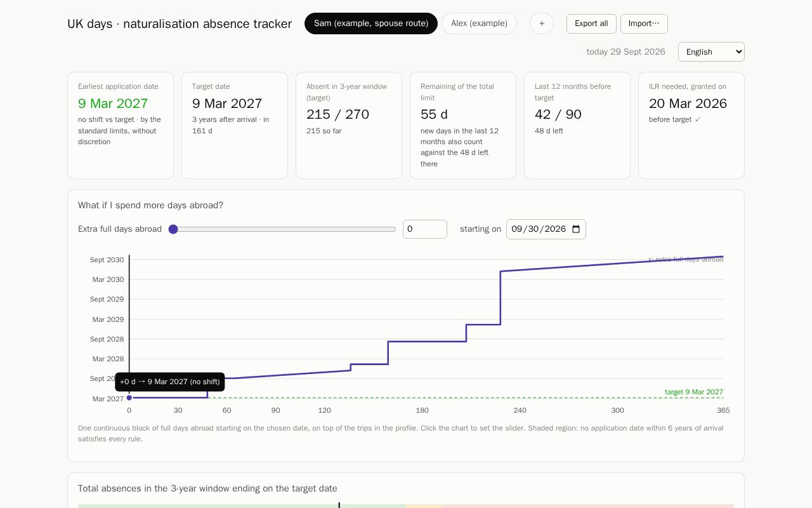Click the "+0 d → 9 Mar 2027 (no shift)" tooltip
812x508 pixels.
point(170,382)
